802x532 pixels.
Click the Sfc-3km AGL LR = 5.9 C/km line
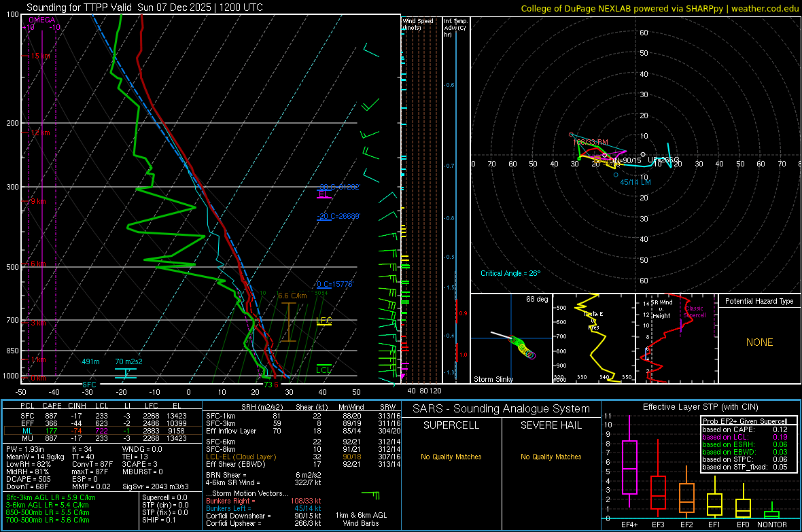[x=51, y=497]
